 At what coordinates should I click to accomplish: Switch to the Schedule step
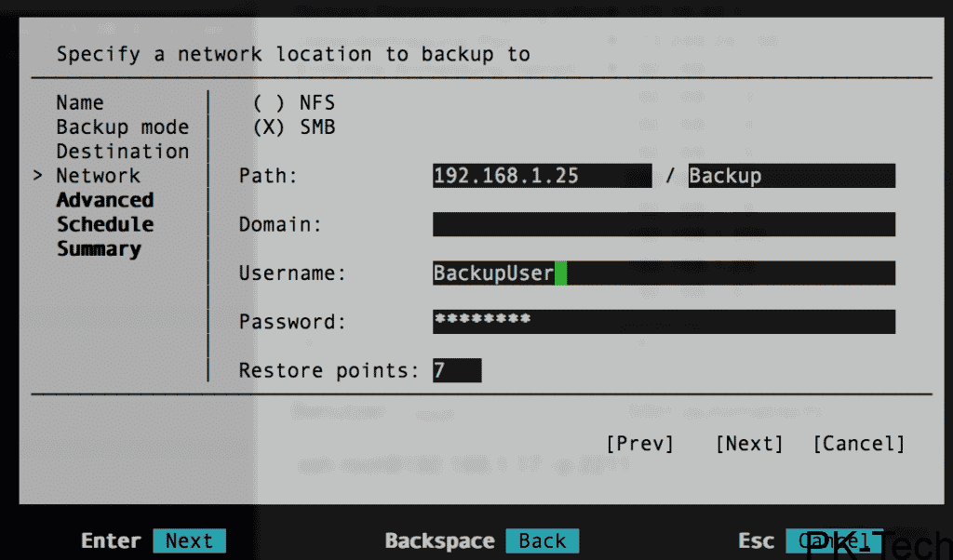(104, 224)
